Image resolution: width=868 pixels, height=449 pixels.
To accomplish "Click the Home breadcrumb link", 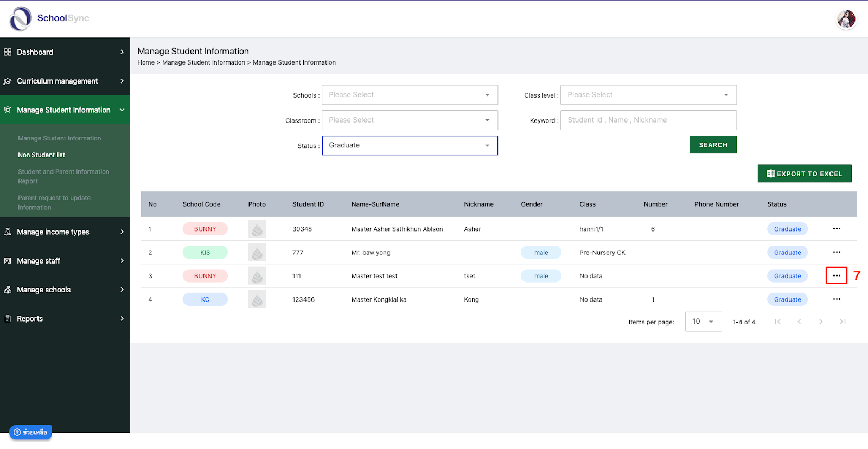I will pyautogui.click(x=146, y=63).
